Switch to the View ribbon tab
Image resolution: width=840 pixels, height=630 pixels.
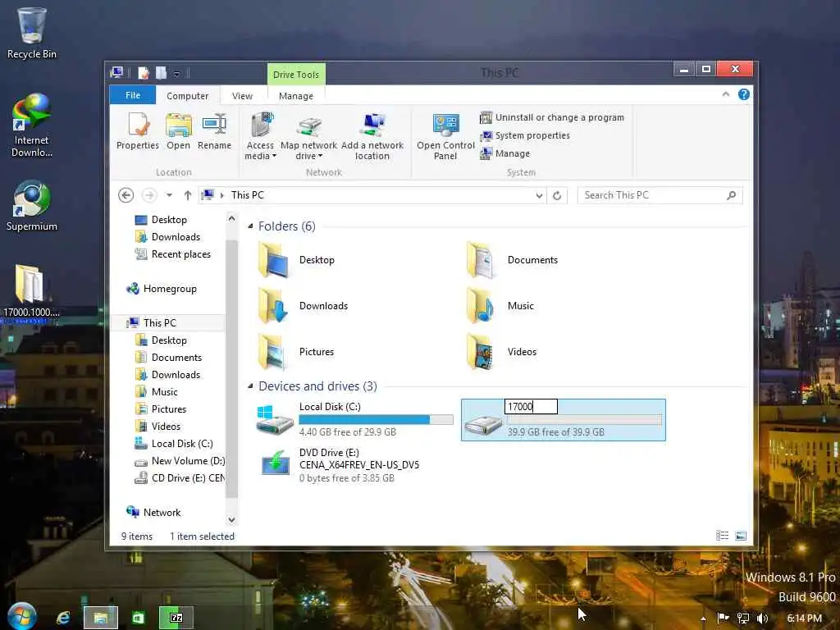(x=242, y=95)
